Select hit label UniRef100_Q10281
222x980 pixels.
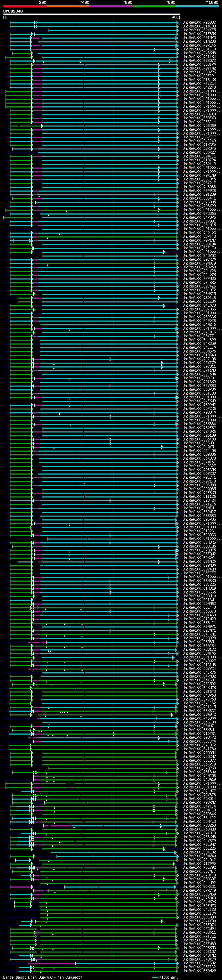click(x=199, y=734)
